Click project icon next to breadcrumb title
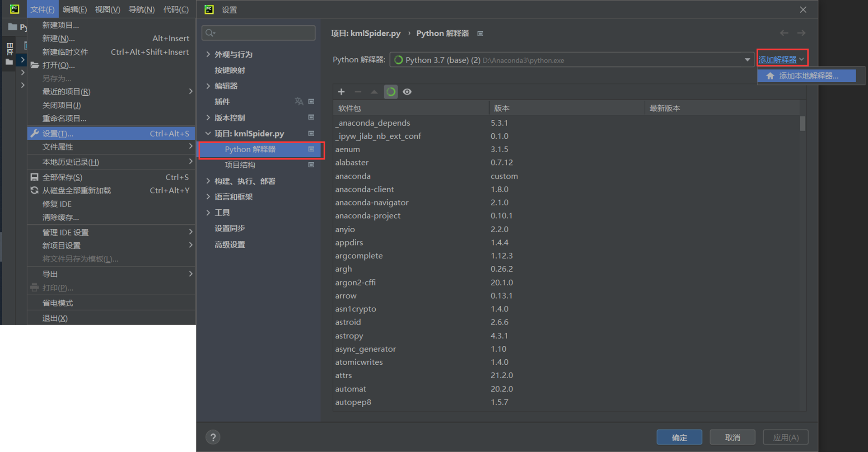868x452 pixels. [x=481, y=33]
